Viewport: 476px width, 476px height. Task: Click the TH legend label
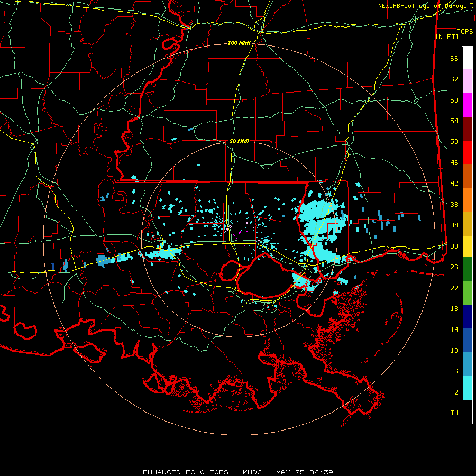(454, 413)
